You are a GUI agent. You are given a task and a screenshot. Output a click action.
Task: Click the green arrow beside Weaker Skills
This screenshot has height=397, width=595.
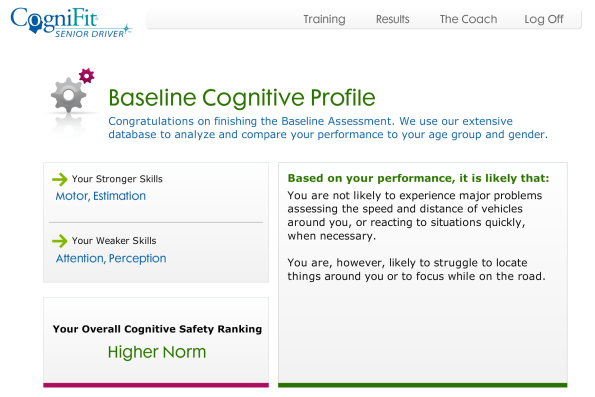[x=60, y=241]
